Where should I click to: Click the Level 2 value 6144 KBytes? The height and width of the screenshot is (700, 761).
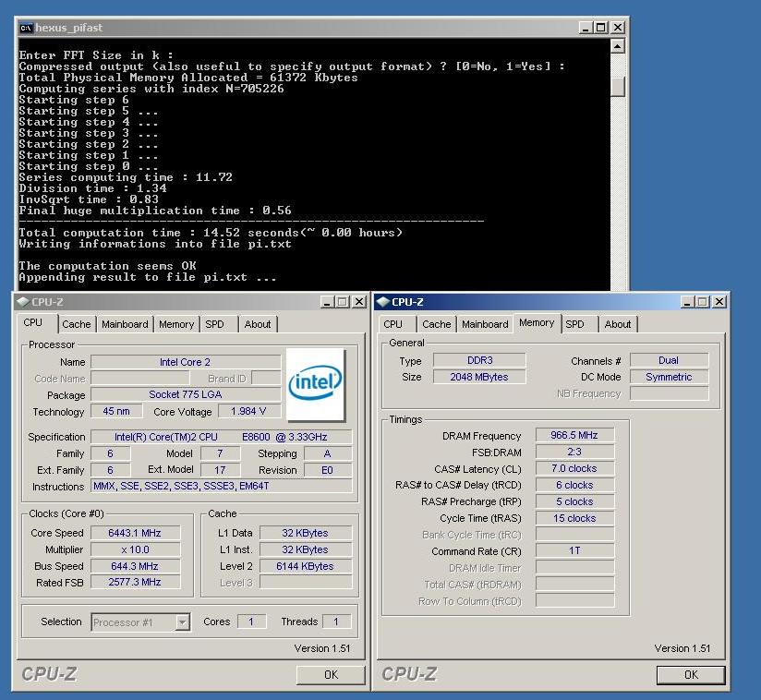click(306, 565)
